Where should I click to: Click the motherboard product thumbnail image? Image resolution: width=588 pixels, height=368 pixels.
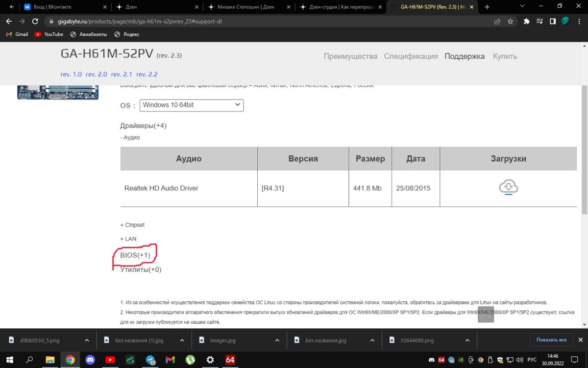[x=58, y=92]
